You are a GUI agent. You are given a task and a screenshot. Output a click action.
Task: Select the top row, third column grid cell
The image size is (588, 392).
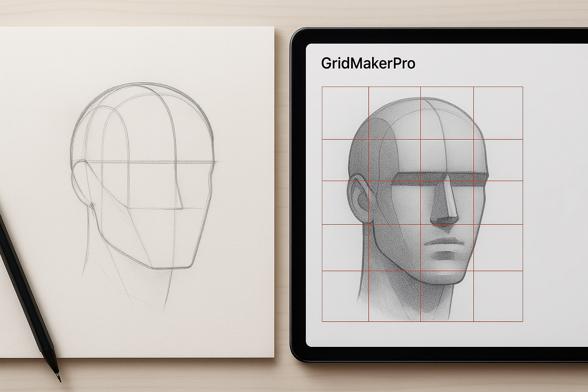point(447,113)
